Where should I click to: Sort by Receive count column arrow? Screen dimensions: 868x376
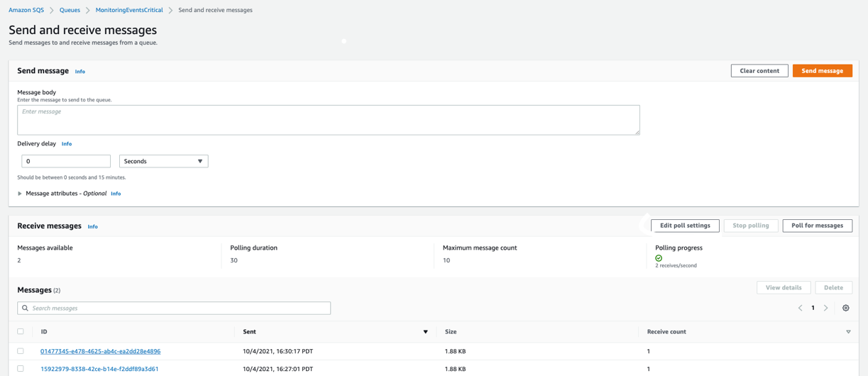pos(848,332)
